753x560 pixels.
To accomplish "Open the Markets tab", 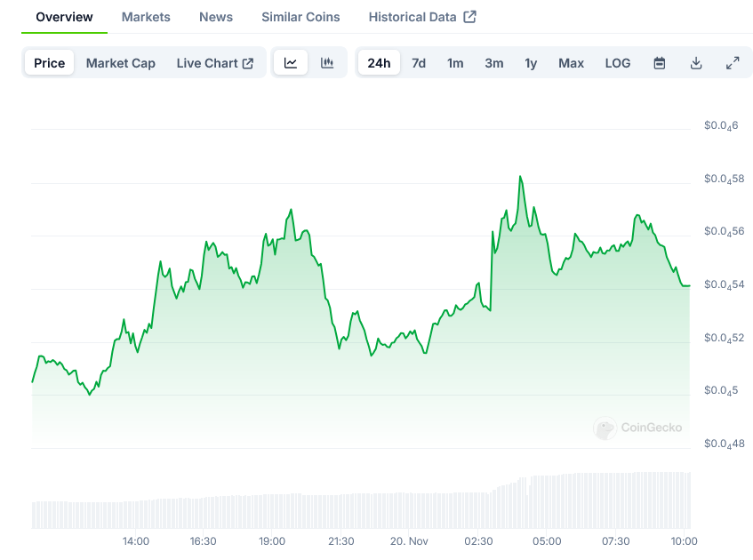I will tap(146, 17).
